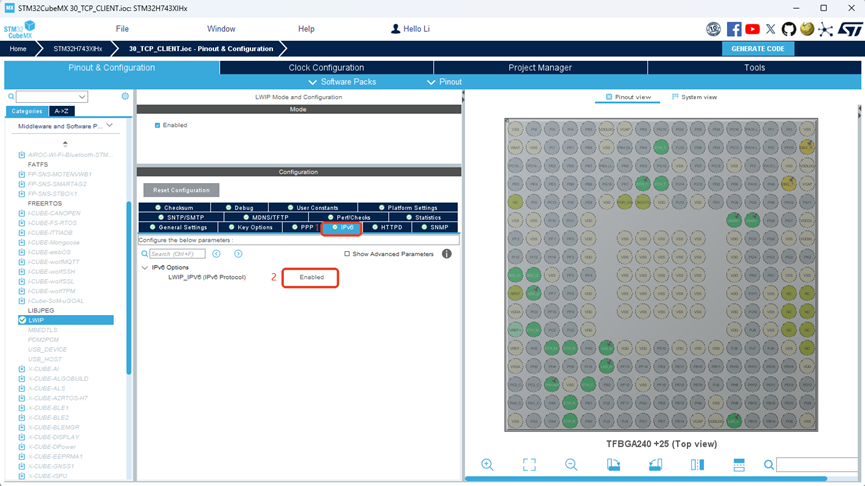This screenshot has height=486, width=865.
Task: Open the X (Twitter) icon
Action: click(771, 29)
